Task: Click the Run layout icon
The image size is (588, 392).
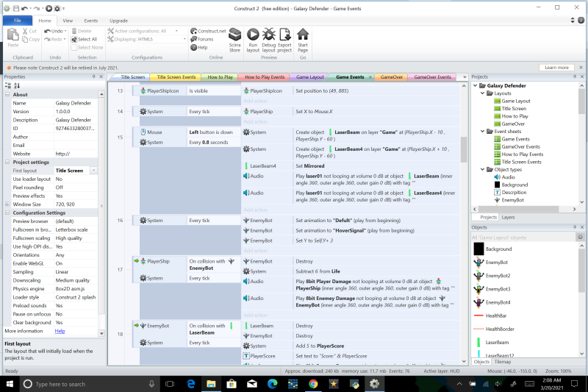Action: coord(253,35)
